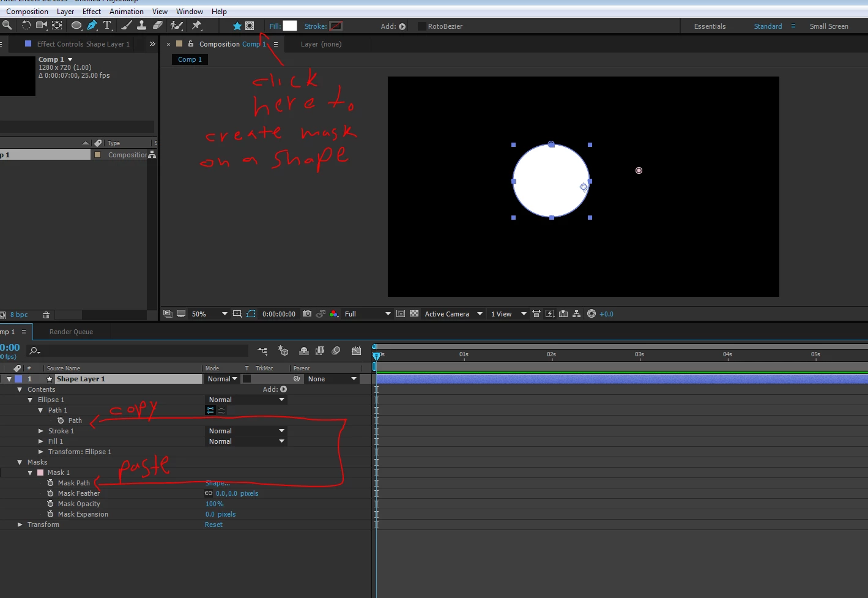This screenshot has height=598, width=868.
Task: Open the Graph Editor
Action: click(357, 351)
